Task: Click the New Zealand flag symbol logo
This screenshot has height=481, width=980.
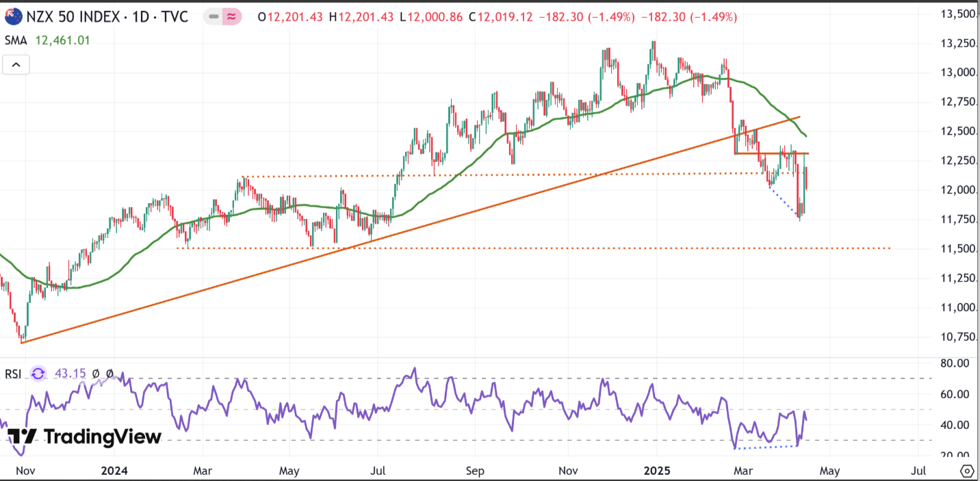Action: coord(12,17)
